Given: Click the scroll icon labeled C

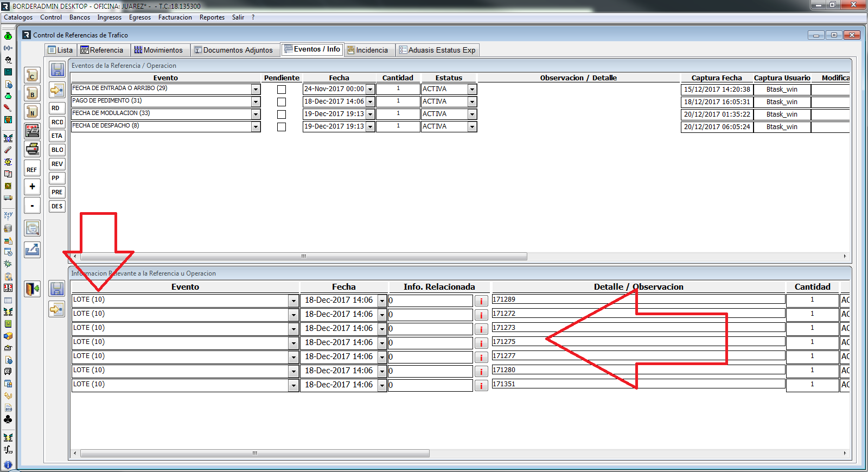Looking at the screenshot, I should click(33, 75).
